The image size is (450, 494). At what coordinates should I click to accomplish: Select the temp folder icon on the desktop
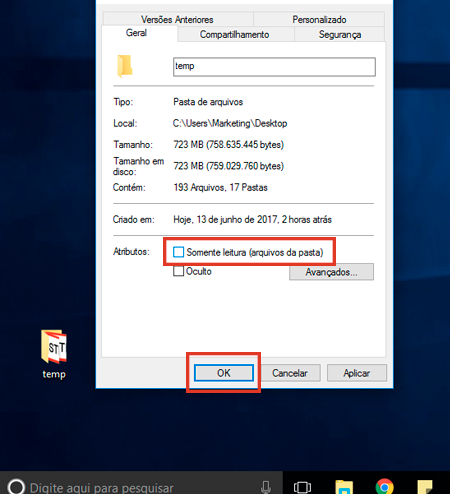click(54, 354)
